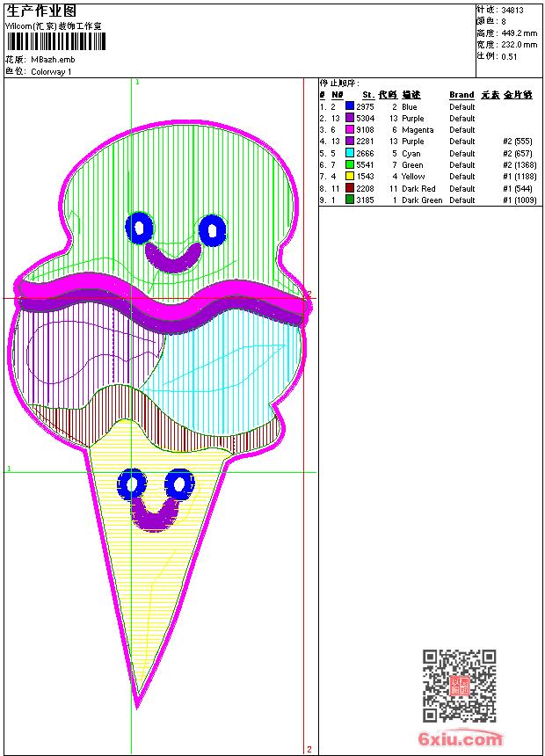Click the QR code at bottom right
The width and height of the screenshot is (545, 756).
(459, 686)
